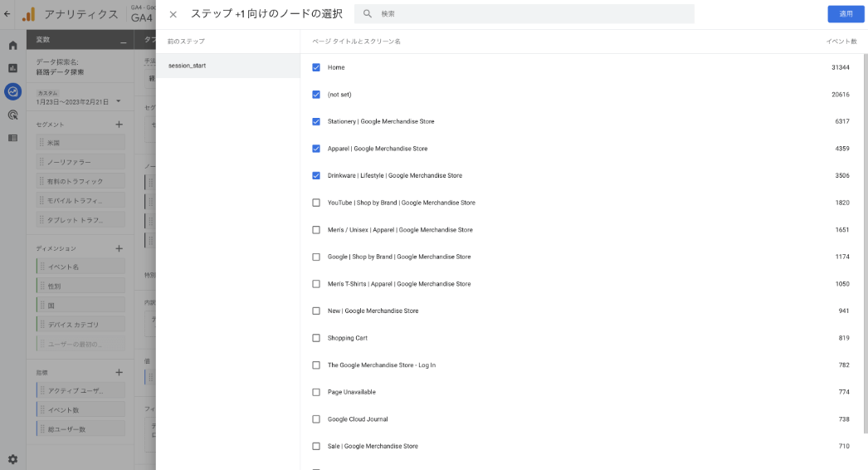
Task: Close the node selection panel with X
Action: pos(173,14)
